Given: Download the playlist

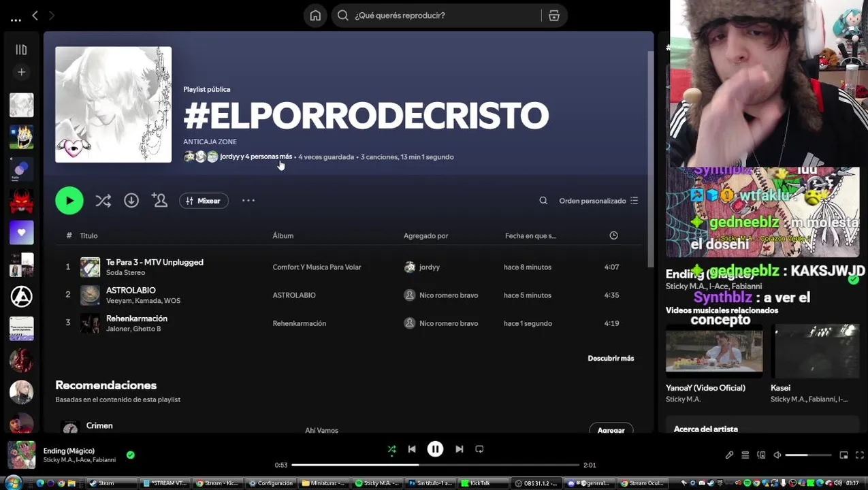Looking at the screenshot, I should tap(131, 201).
